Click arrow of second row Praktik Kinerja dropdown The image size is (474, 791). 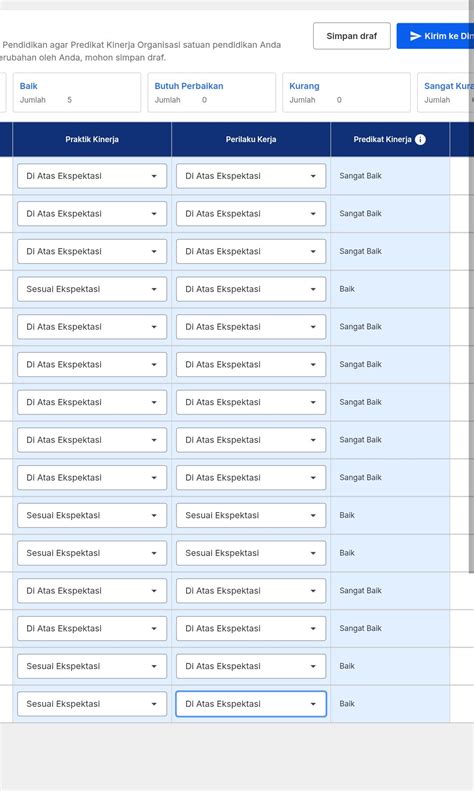[x=154, y=214]
